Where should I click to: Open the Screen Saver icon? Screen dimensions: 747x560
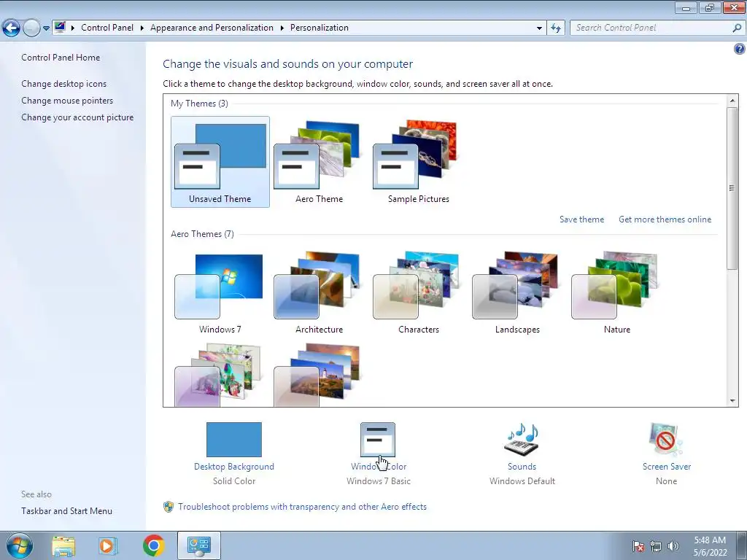(x=666, y=439)
